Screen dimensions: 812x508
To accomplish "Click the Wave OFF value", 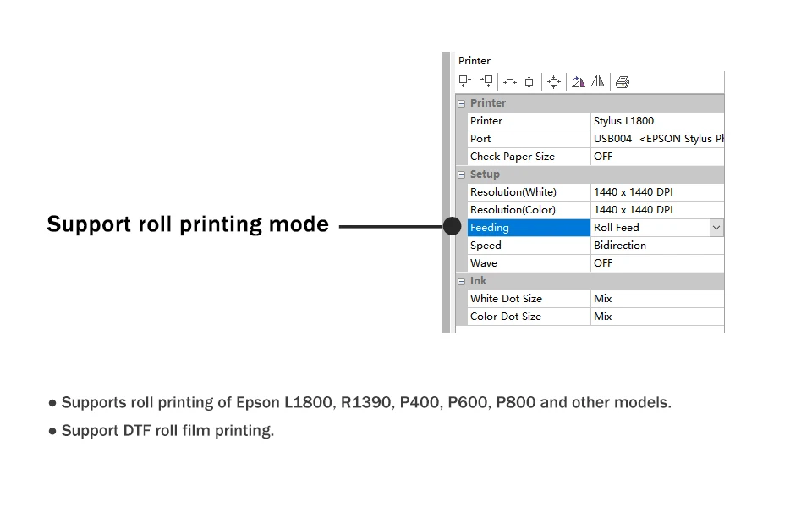I will [x=657, y=262].
